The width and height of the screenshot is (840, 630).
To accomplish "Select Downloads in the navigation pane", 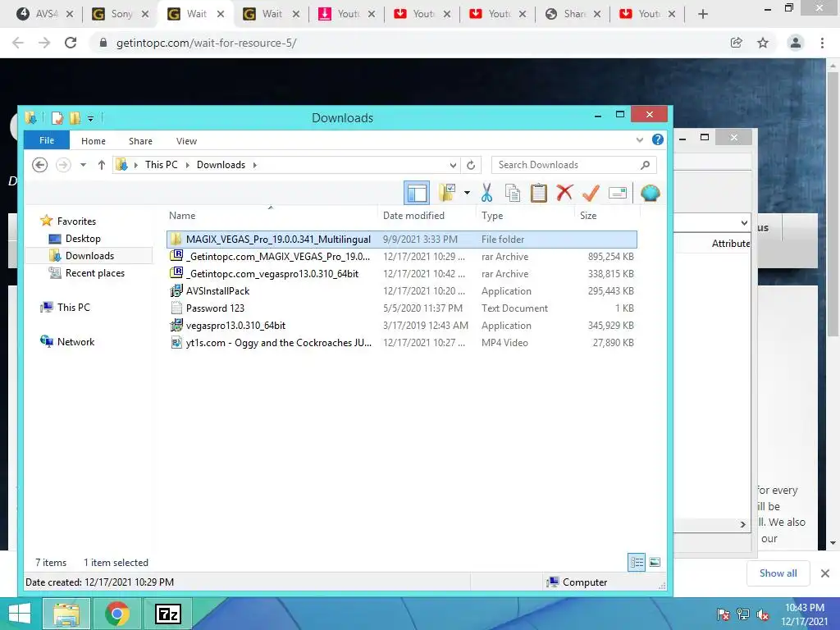I will (x=89, y=256).
